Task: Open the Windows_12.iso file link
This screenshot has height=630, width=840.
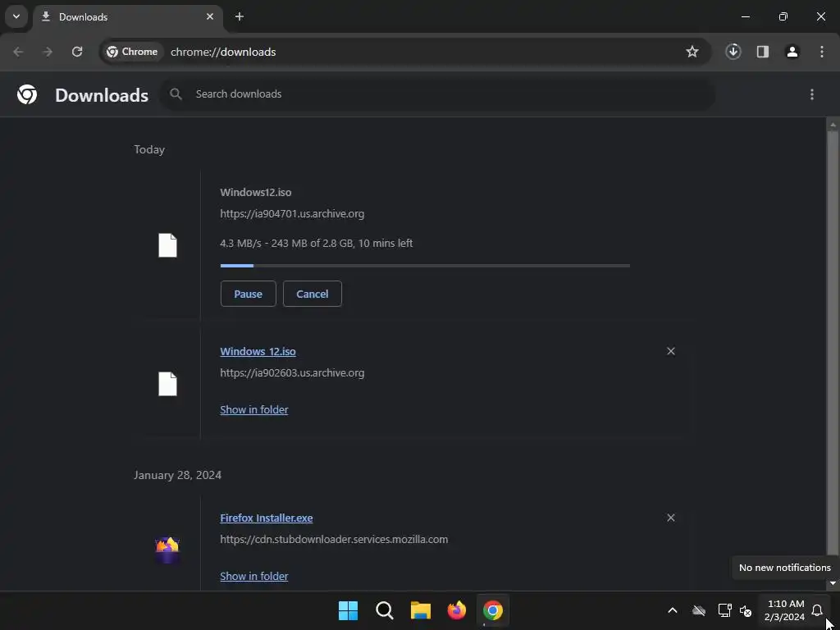Action: [258, 351]
